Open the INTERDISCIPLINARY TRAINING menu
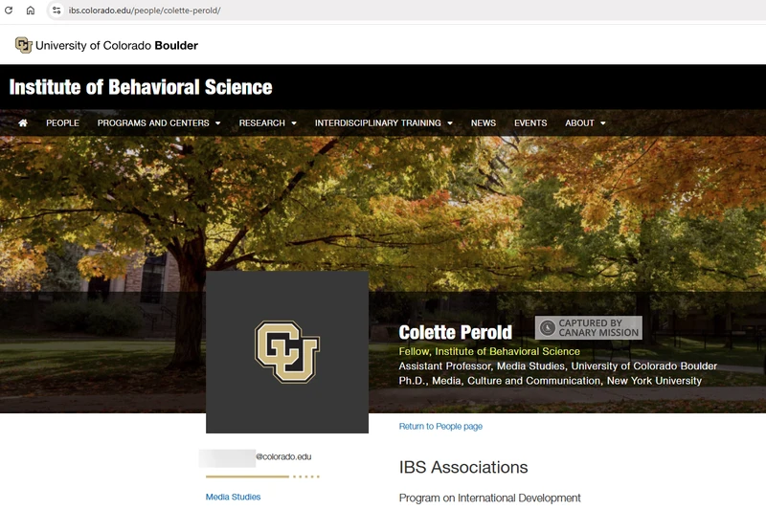Viewport: 766px width, 532px height. point(377,123)
